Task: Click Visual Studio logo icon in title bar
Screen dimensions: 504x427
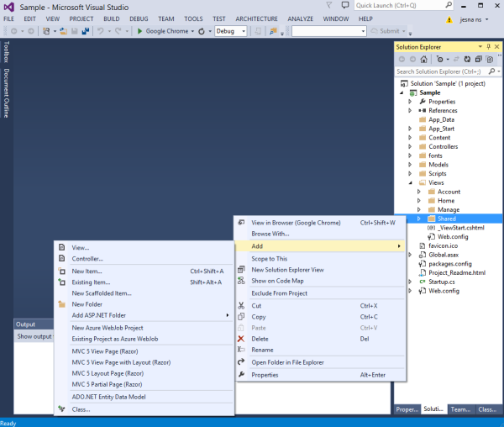Action: [x=9, y=7]
